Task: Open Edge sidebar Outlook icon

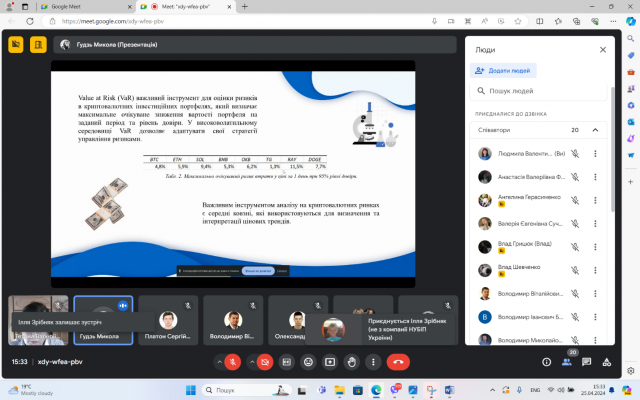Action: pos(631,122)
